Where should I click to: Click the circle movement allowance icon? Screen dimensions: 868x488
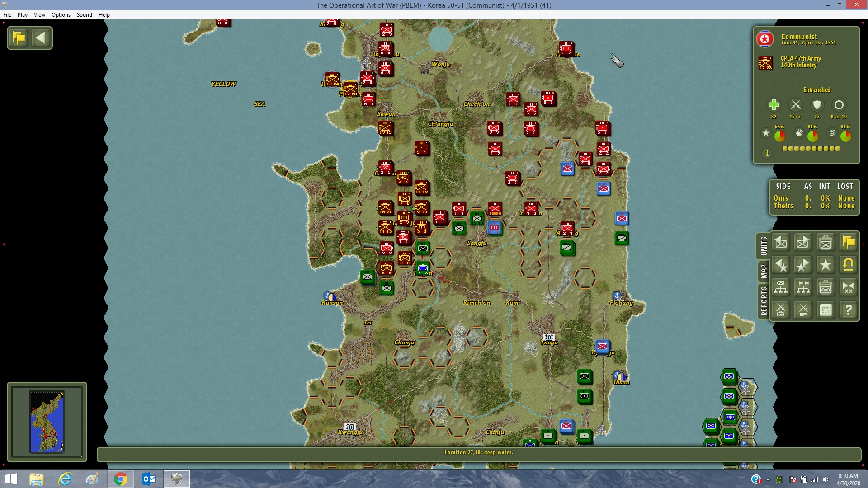[x=839, y=105]
